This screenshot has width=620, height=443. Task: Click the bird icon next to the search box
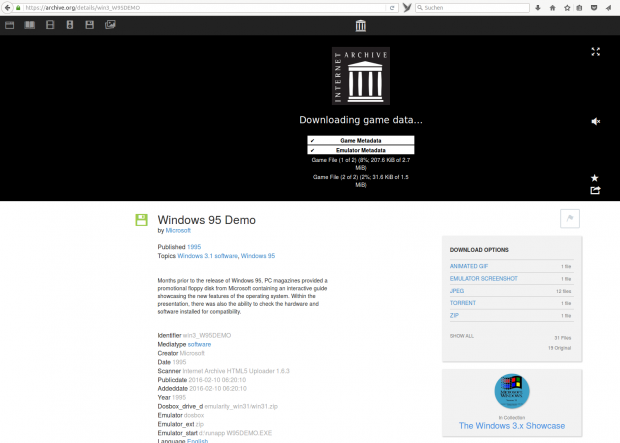click(x=406, y=8)
